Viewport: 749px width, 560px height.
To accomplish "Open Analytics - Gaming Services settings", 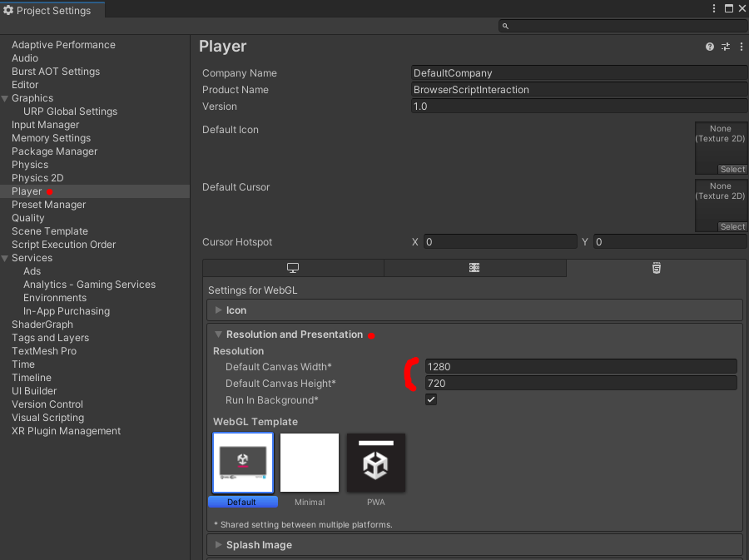I will click(x=89, y=285).
